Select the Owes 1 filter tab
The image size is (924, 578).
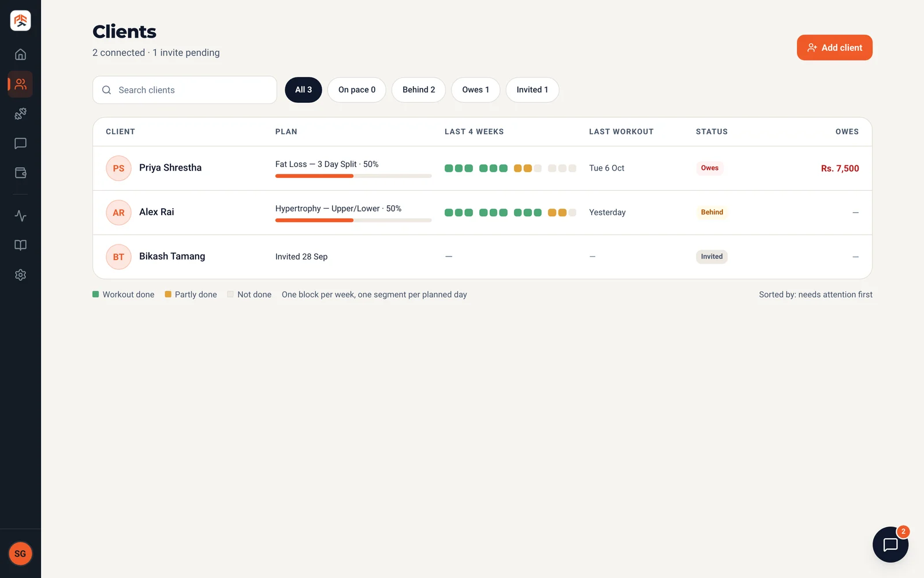[475, 90]
